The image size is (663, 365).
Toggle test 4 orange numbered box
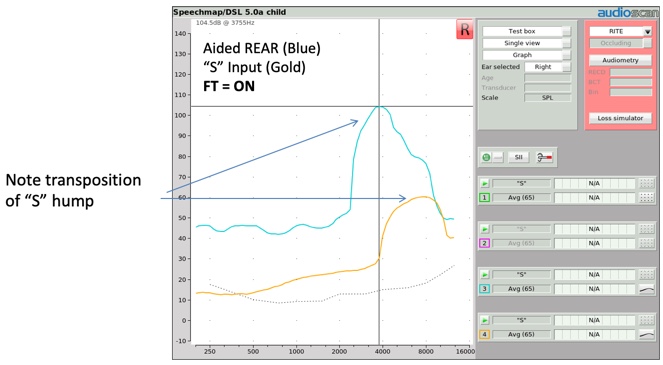point(485,335)
